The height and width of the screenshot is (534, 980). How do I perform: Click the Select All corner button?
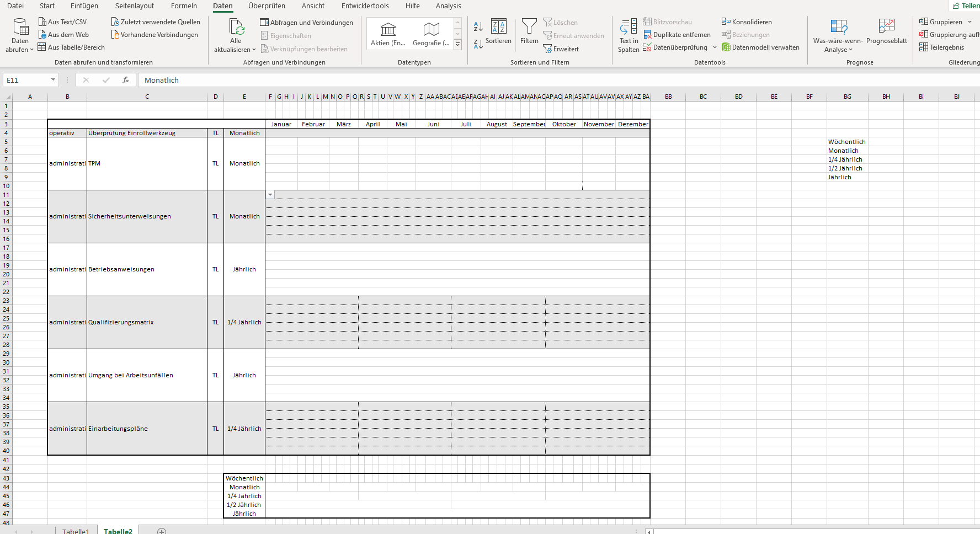[6, 97]
